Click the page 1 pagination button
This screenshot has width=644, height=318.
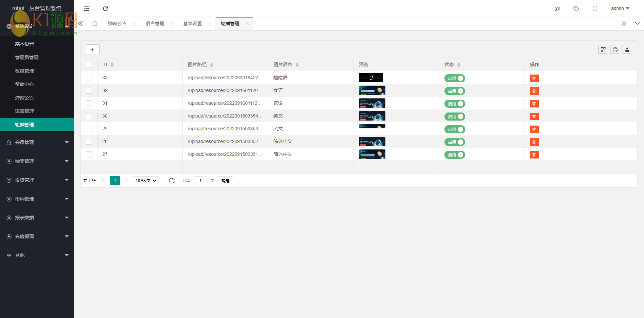click(115, 181)
